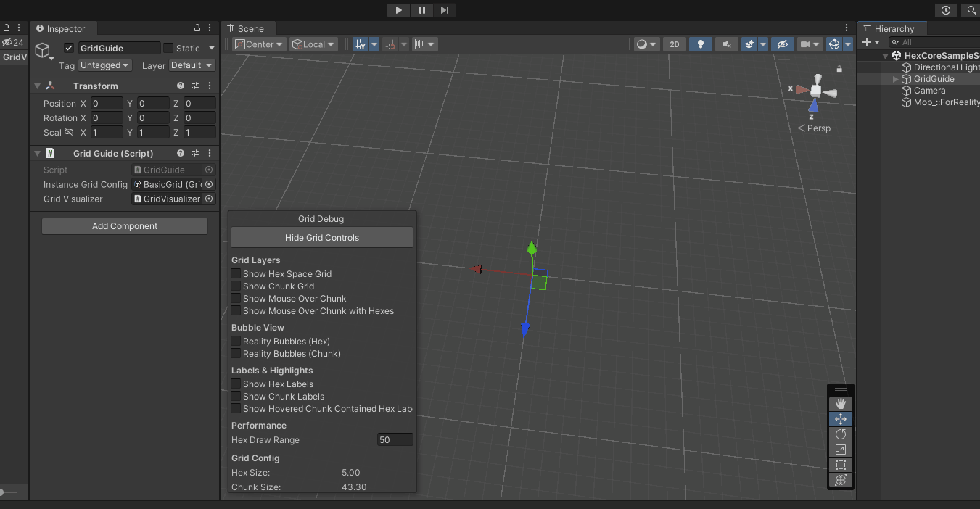980x509 pixels.
Task: Expand GridGuide in Hierarchy
Action: 896,79
